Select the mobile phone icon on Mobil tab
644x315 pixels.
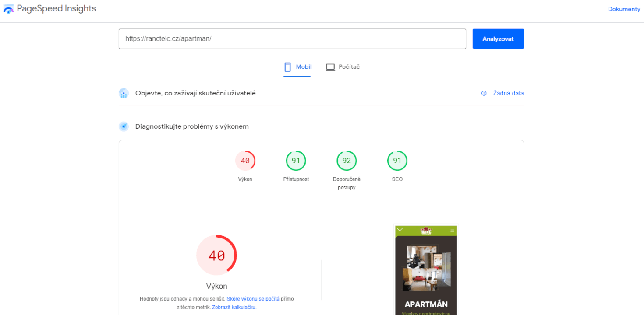[287, 66]
